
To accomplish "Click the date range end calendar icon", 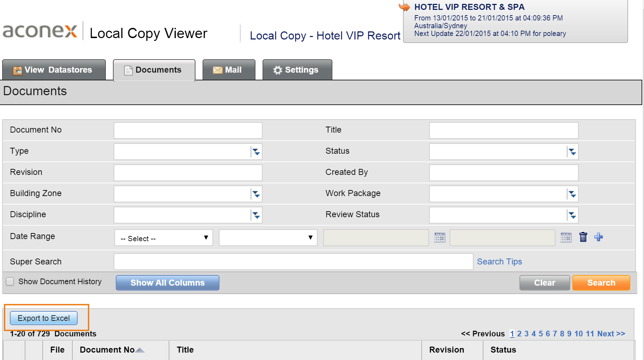I will click(566, 237).
